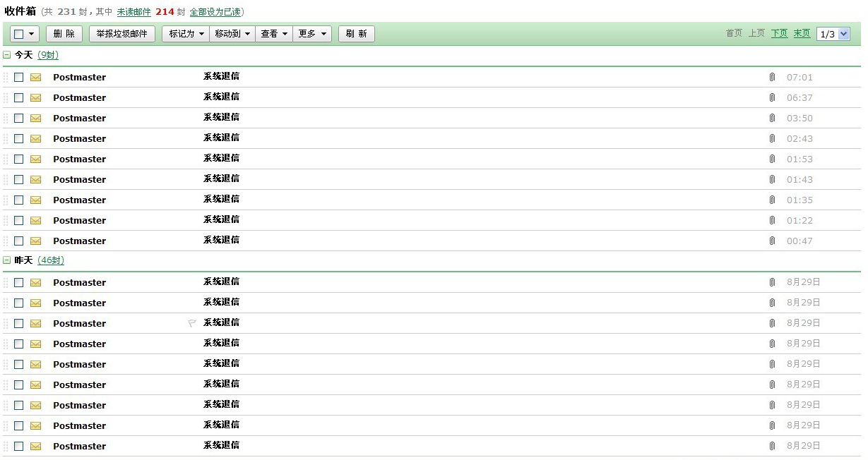Open the 查看 dropdown
868x460 pixels.
tap(274, 34)
